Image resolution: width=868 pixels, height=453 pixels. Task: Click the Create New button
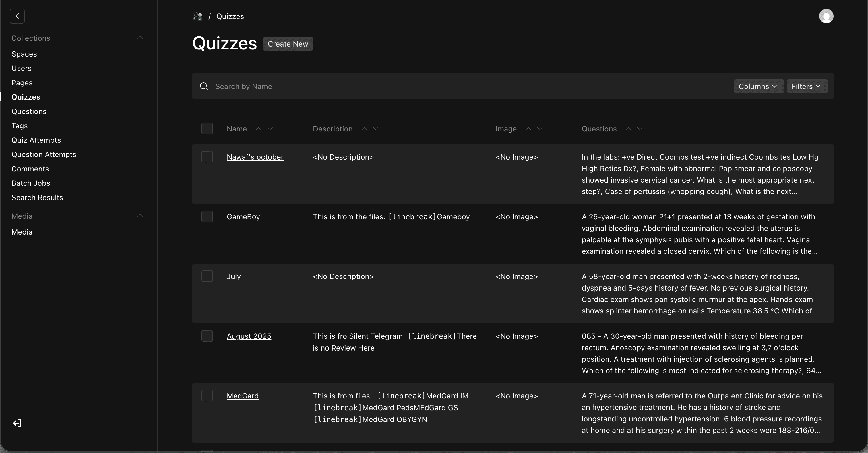tap(288, 44)
